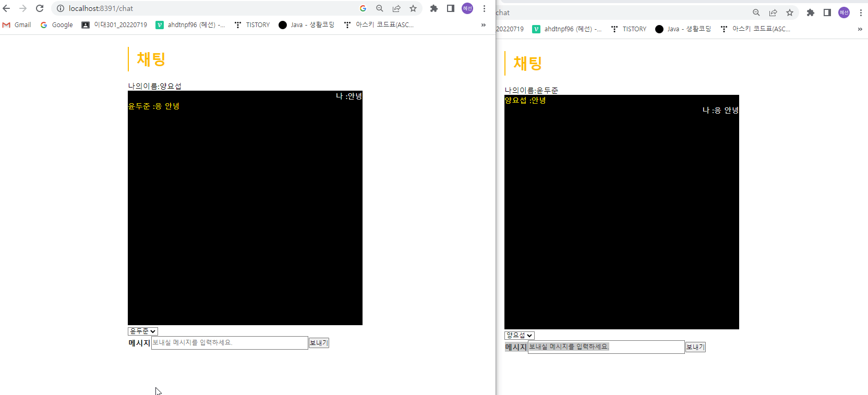Show more bookmarks in left window
Screen dimensions: 868x395
pyautogui.click(x=484, y=25)
